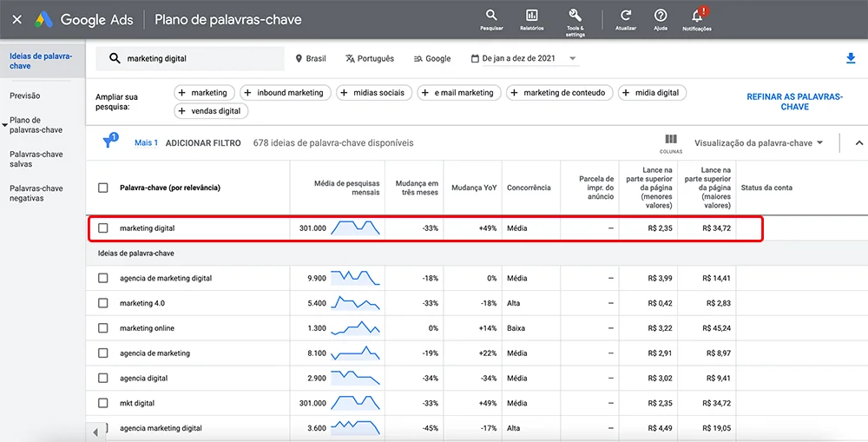Screen dimensions: 868x442
Task: Click the filter funnel icon
Action: point(108,142)
